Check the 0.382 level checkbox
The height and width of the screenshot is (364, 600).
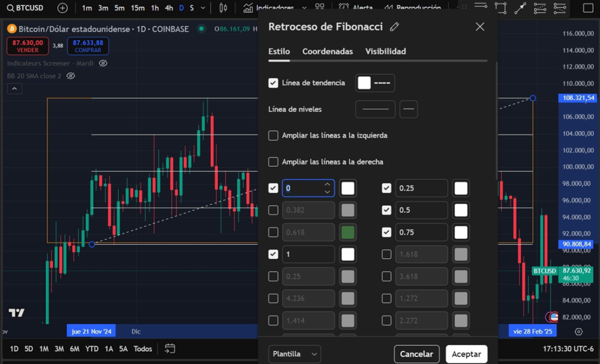[273, 210]
